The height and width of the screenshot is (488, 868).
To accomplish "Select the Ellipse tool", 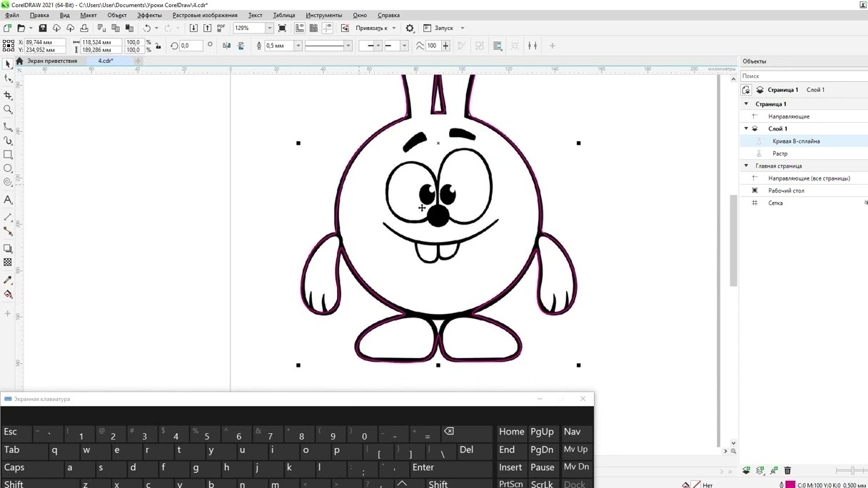I will click(8, 169).
